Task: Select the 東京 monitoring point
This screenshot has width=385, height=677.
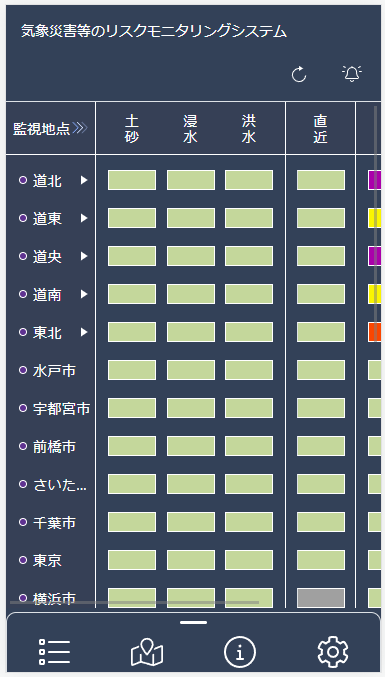Action: [x=41, y=560]
